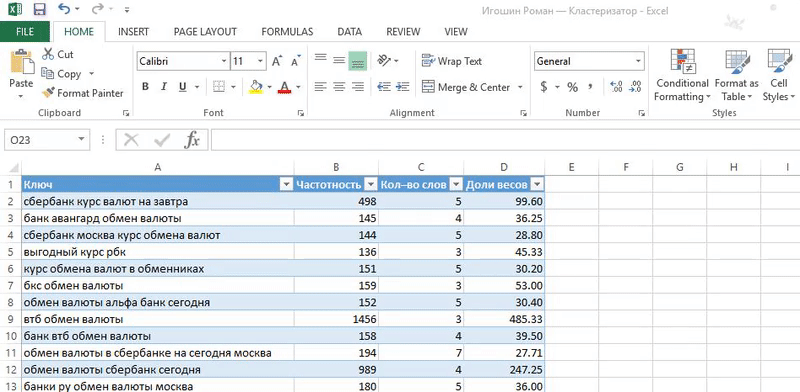
Task: Click the Merge & Center button
Action: click(466, 87)
